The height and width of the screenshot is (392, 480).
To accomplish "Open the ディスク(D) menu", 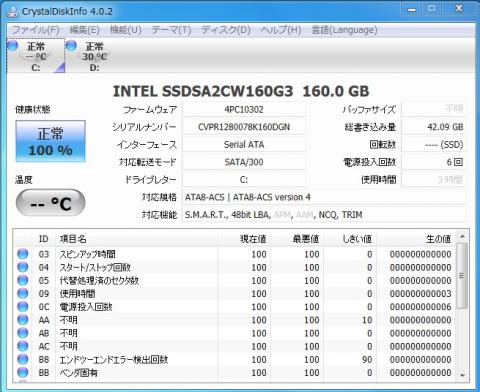I will tap(226, 30).
